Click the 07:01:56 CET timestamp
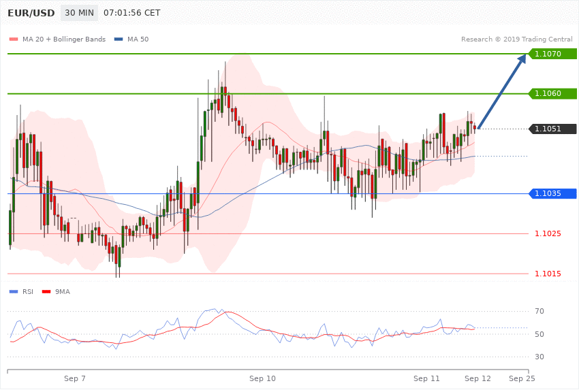The height and width of the screenshot is (392, 579). 132,12
